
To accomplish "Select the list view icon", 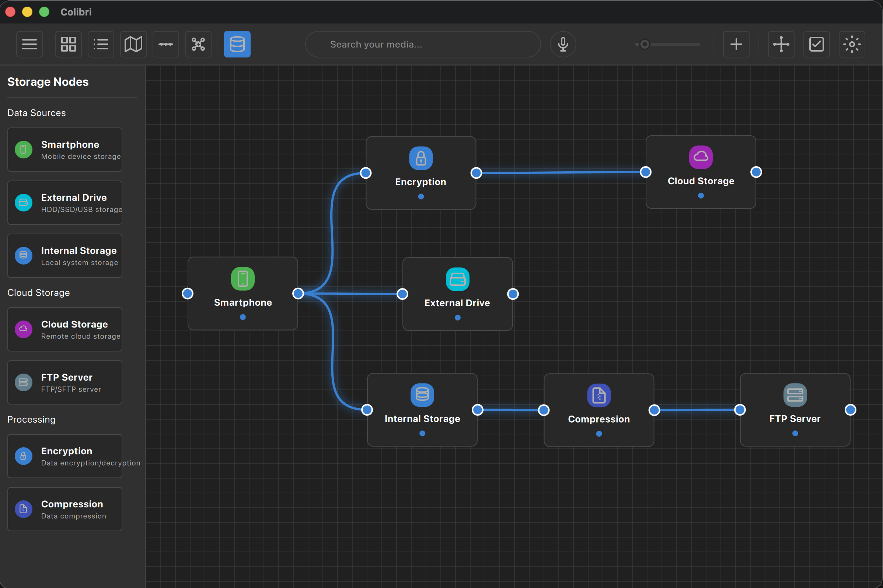I will click(x=101, y=44).
